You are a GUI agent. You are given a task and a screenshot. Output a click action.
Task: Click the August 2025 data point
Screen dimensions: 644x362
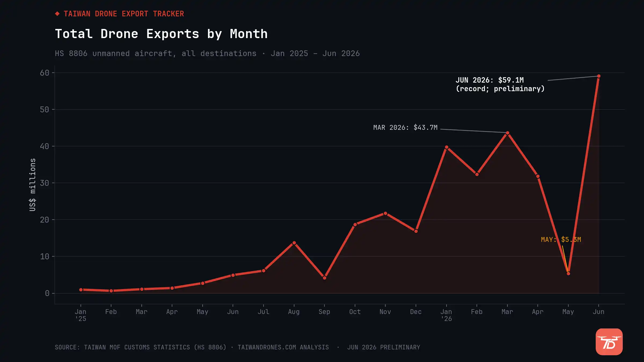coord(294,243)
